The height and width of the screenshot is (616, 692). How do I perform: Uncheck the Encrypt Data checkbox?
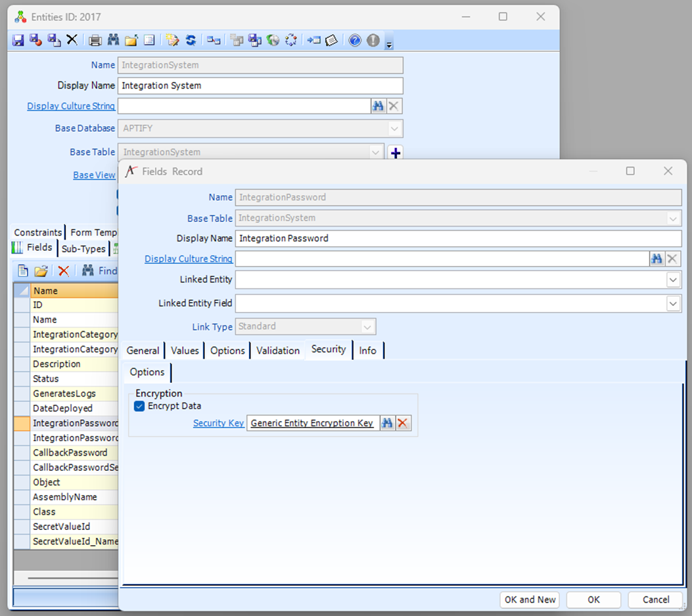(139, 406)
